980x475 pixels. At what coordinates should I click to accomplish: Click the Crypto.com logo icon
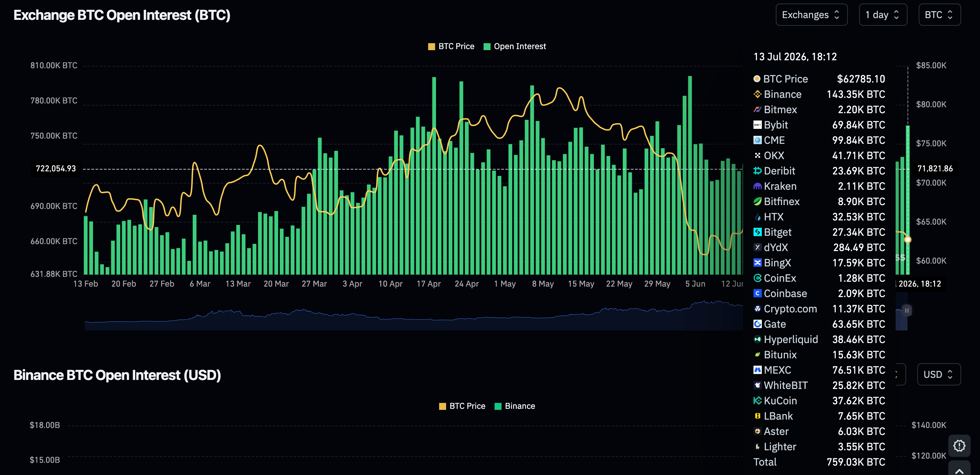pyautogui.click(x=757, y=309)
